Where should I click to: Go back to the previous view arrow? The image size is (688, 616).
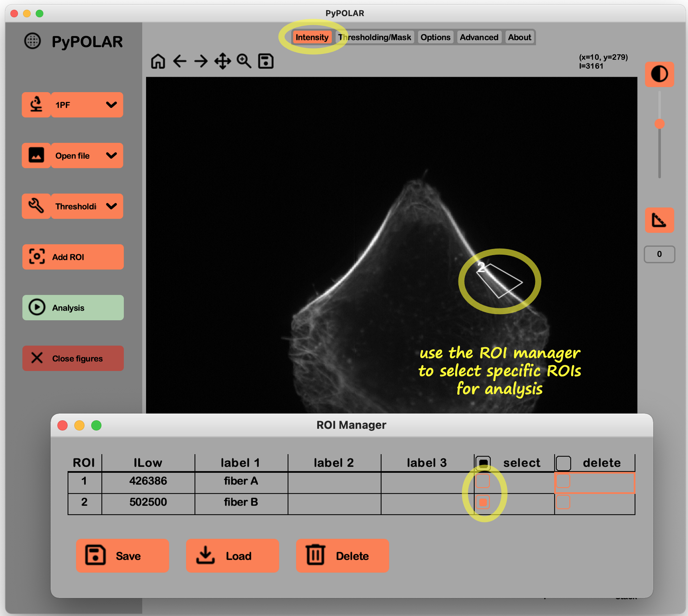point(180,61)
